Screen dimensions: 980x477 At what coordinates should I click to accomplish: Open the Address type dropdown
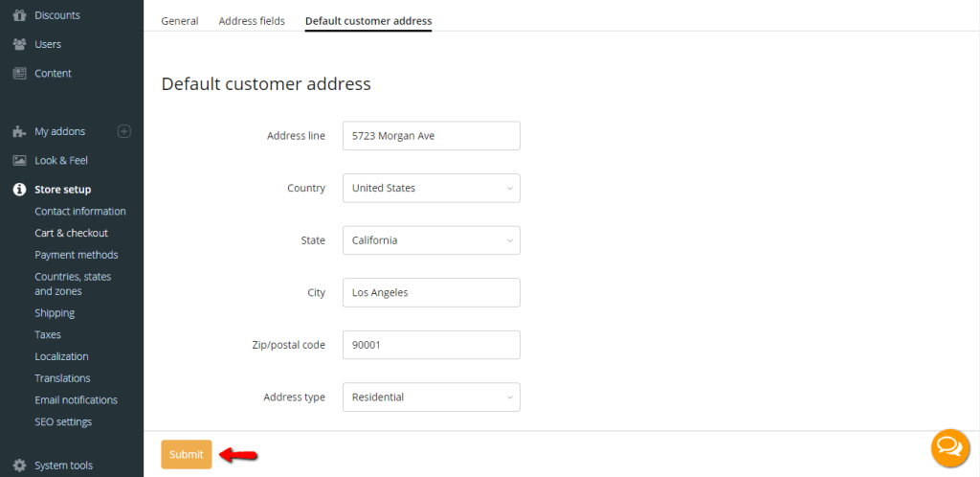tap(432, 397)
